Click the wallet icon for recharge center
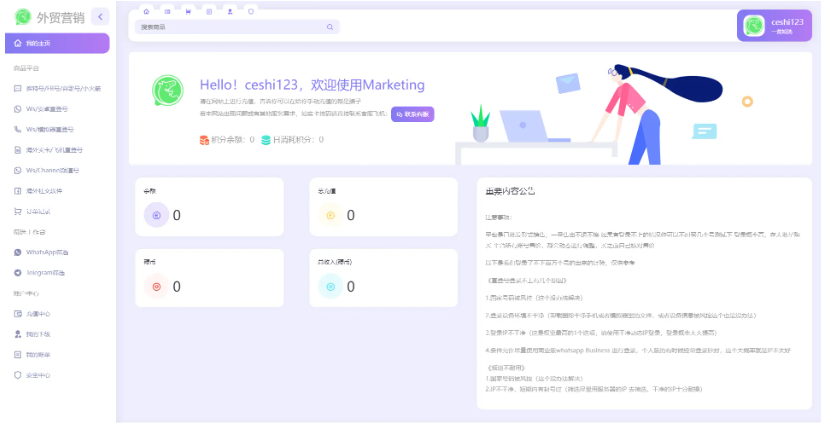The image size is (821, 423). point(17,314)
